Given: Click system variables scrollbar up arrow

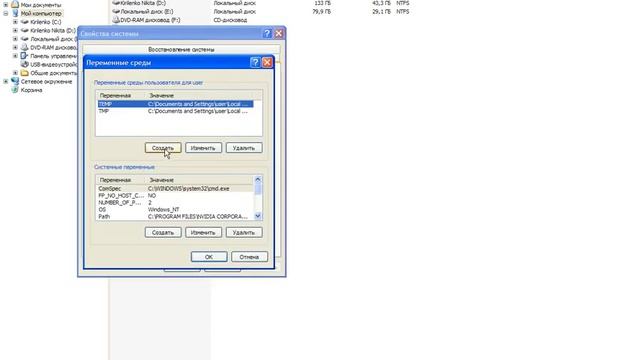Looking at the screenshot, I should [258, 179].
